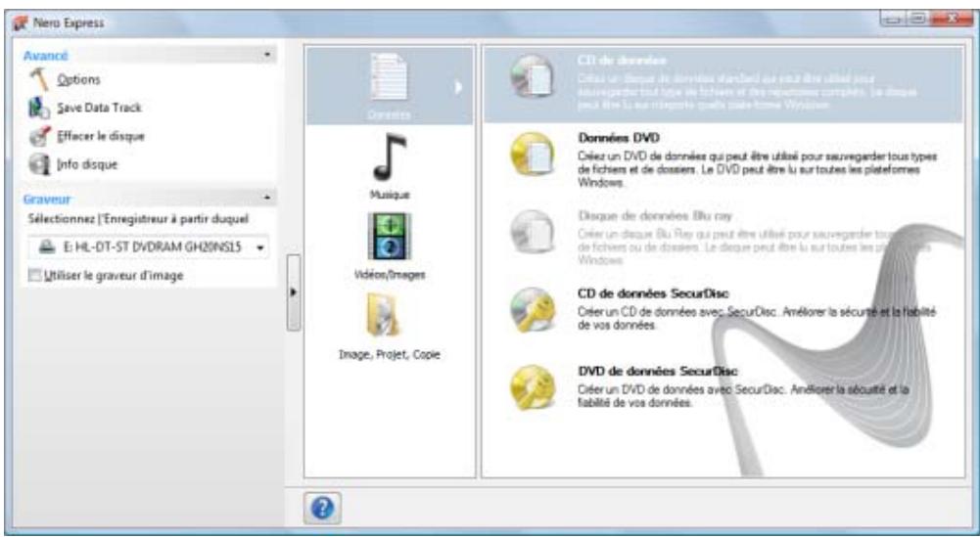This screenshot has width=980, height=537.
Task: Click the Données DVD description text
Action: (758, 168)
